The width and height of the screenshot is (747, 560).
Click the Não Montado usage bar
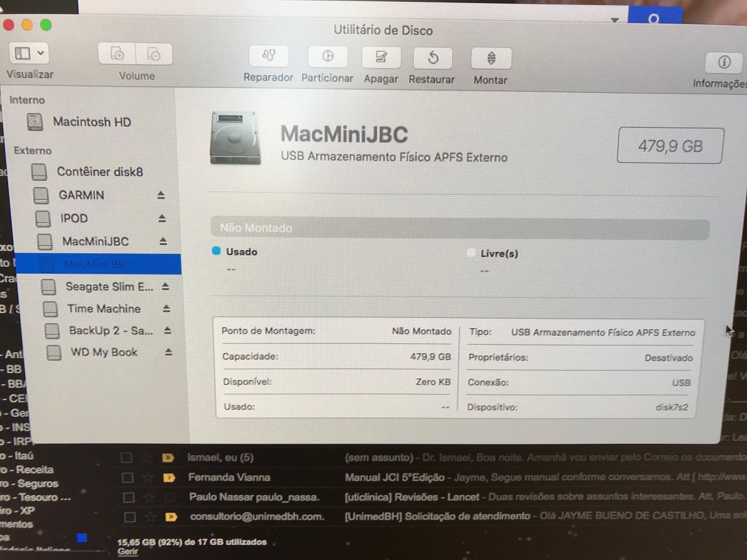(460, 228)
